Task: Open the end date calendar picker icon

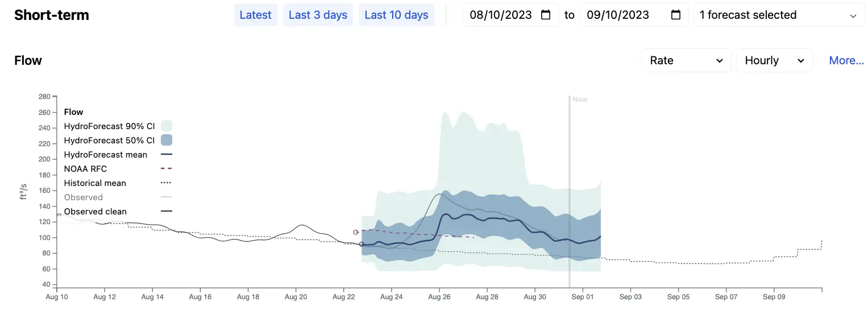Action: [676, 15]
